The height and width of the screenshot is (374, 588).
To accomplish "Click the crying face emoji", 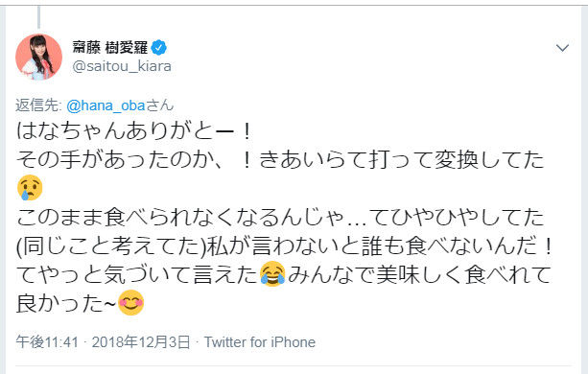I will [x=30, y=188].
